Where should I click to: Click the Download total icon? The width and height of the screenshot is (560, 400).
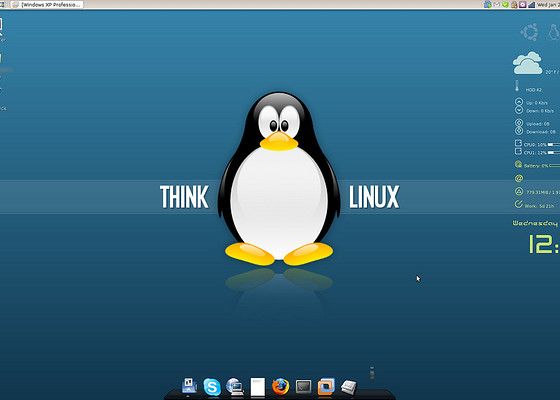coord(519,131)
